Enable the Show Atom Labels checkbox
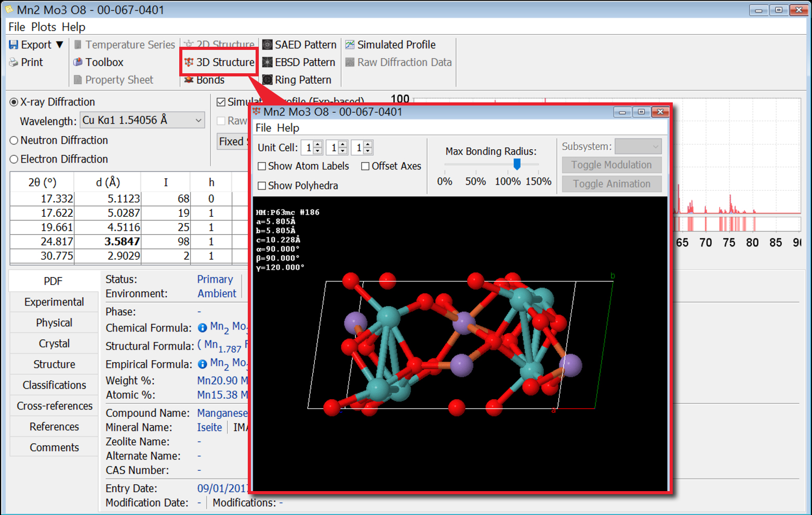Image resolution: width=812 pixels, height=515 pixels. 262,166
